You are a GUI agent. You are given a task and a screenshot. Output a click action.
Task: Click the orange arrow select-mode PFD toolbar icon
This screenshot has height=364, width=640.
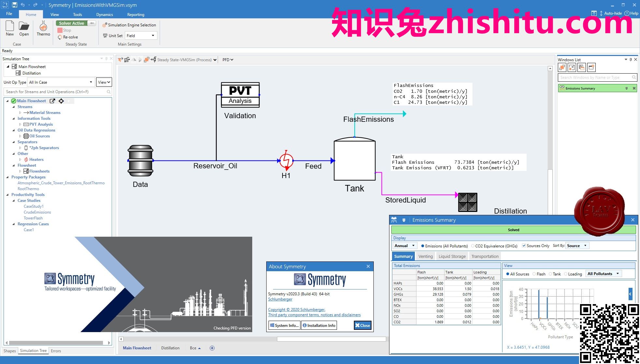(121, 60)
